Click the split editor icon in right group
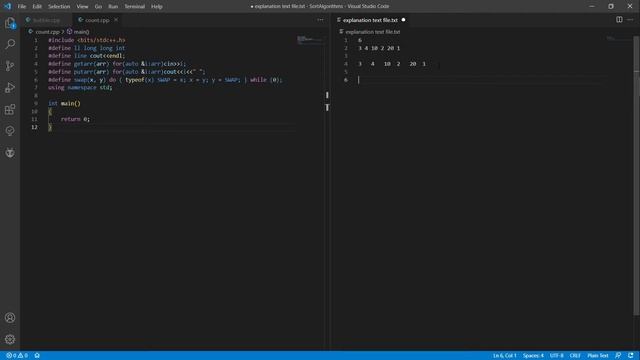This screenshot has width=640, height=360. (x=619, y=20)
